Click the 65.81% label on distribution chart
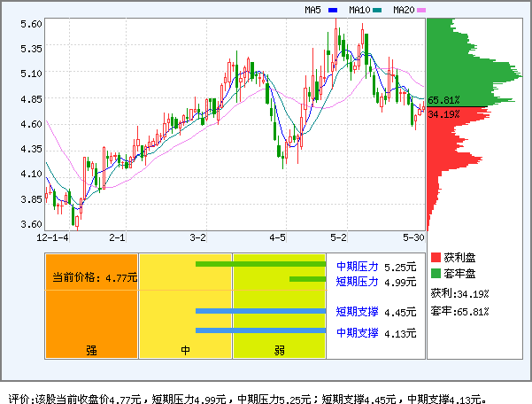Viewport: 532px width, 404px height. (443, 100)
